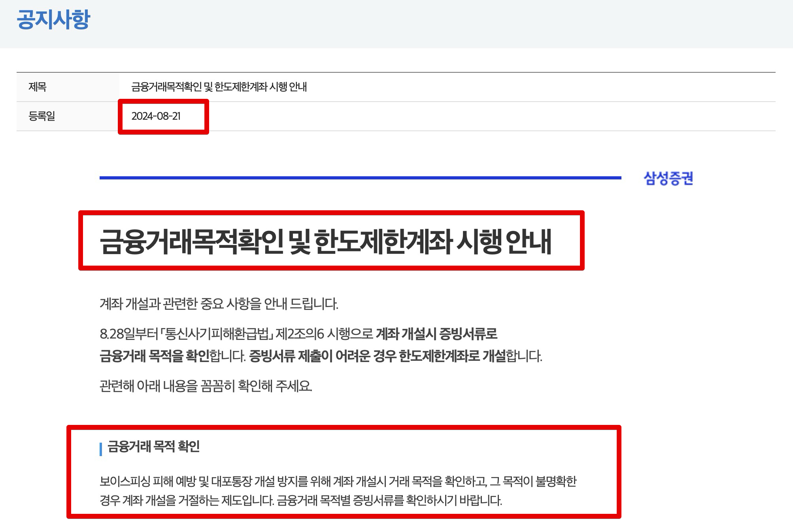Click the 제2조의6 시행으로 text

pyautogui.click(x=324, y=334)
